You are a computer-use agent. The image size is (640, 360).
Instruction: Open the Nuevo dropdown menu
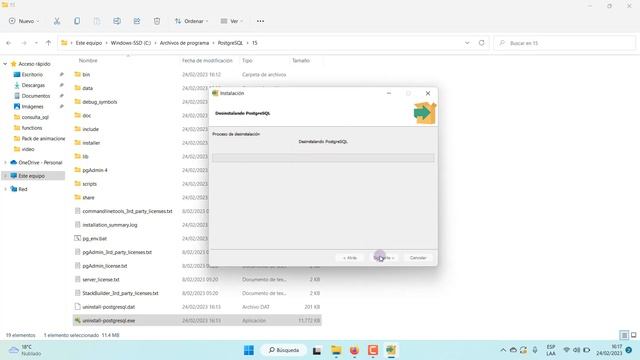pos(24,21)
